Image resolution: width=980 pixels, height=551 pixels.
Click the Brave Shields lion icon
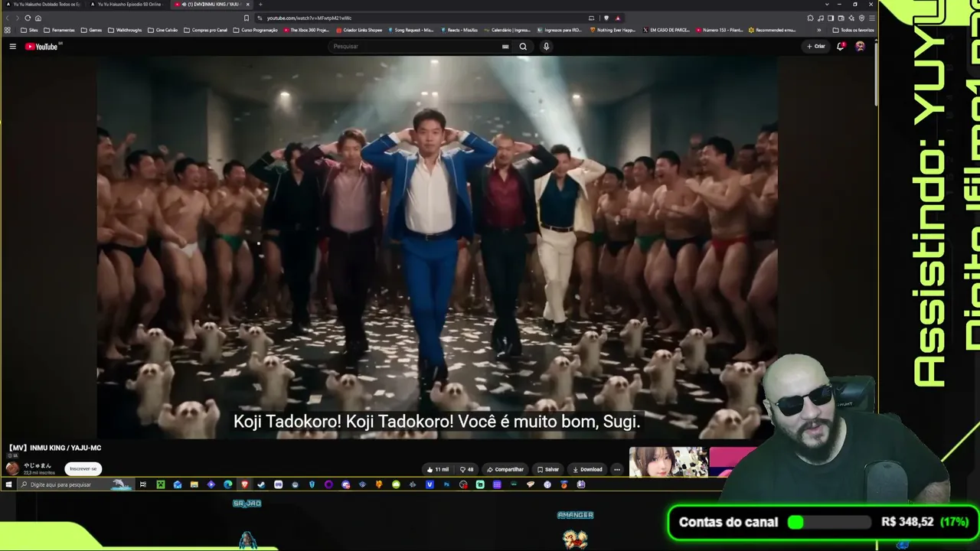pyautogui.click(x=606, y=18)
